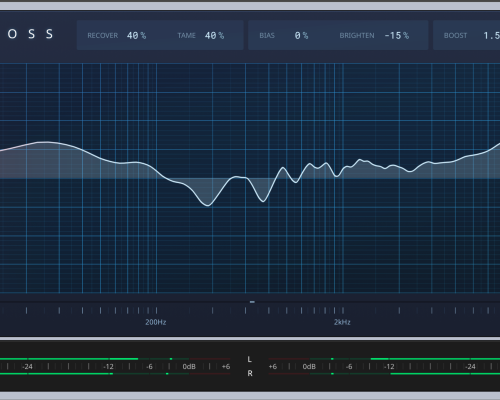Select the BIAS value 0%
500x400 pixels.
[x=301, y=35]
